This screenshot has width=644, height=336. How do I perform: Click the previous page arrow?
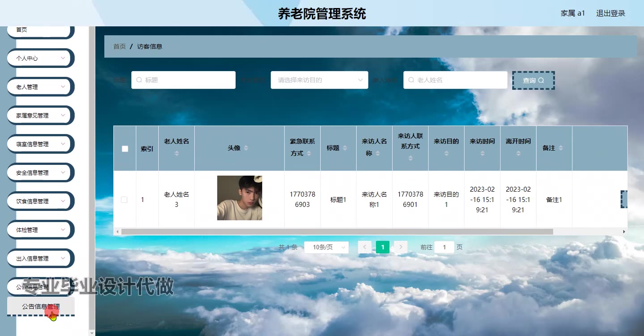[x=364, y=247]
